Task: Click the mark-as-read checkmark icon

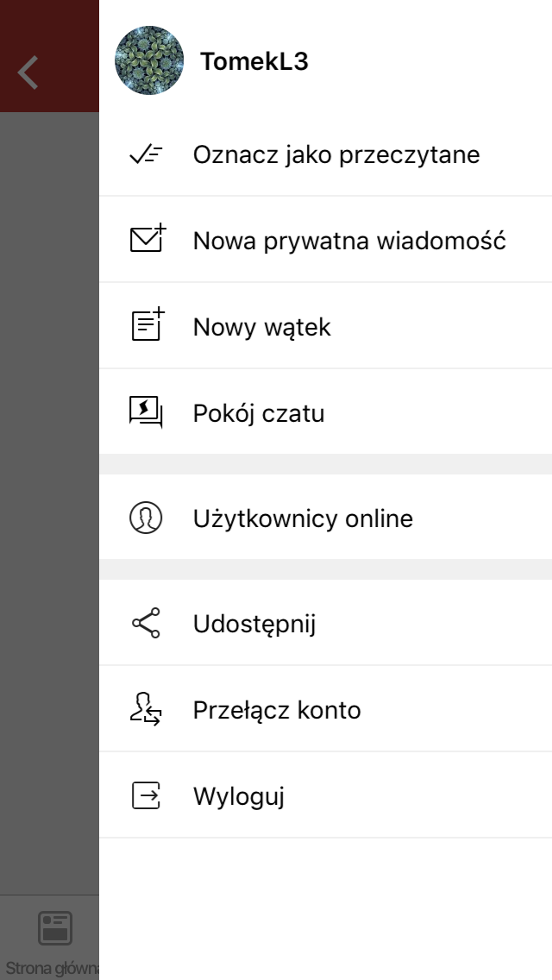Action: coord(146,154)
